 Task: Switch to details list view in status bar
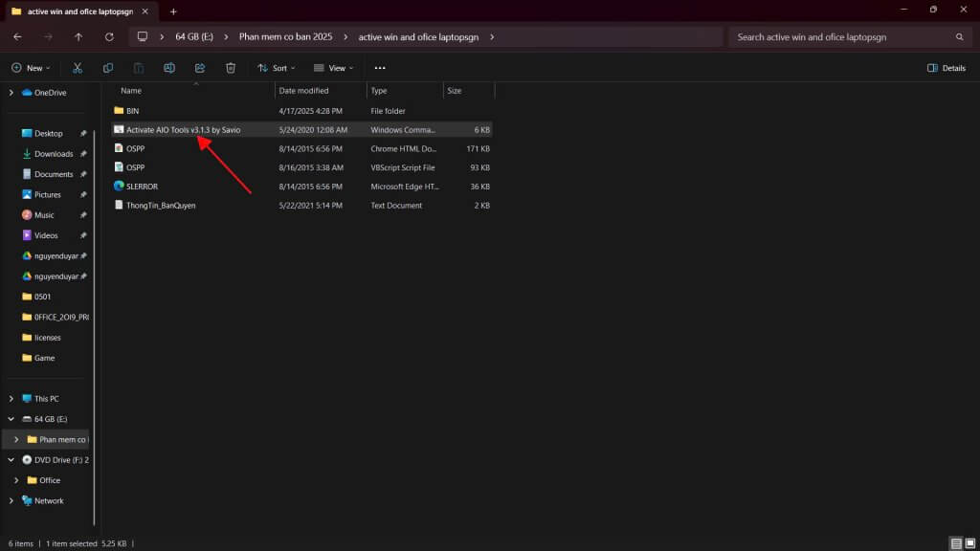click(956, 543)
